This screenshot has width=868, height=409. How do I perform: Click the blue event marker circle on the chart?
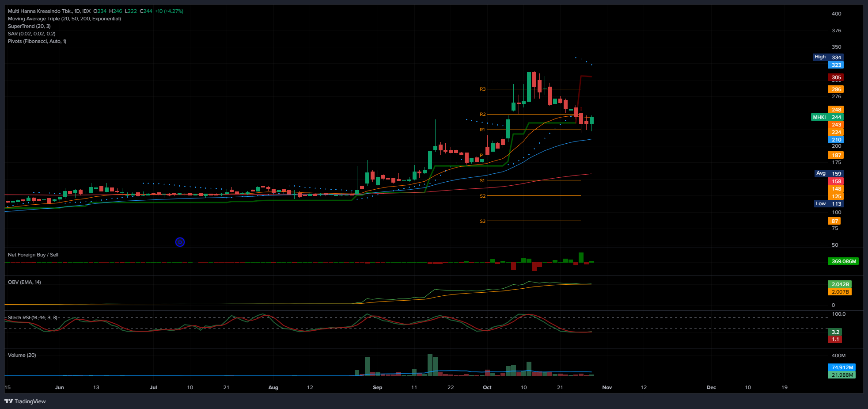pyautogui.click(x=180, y=242)
